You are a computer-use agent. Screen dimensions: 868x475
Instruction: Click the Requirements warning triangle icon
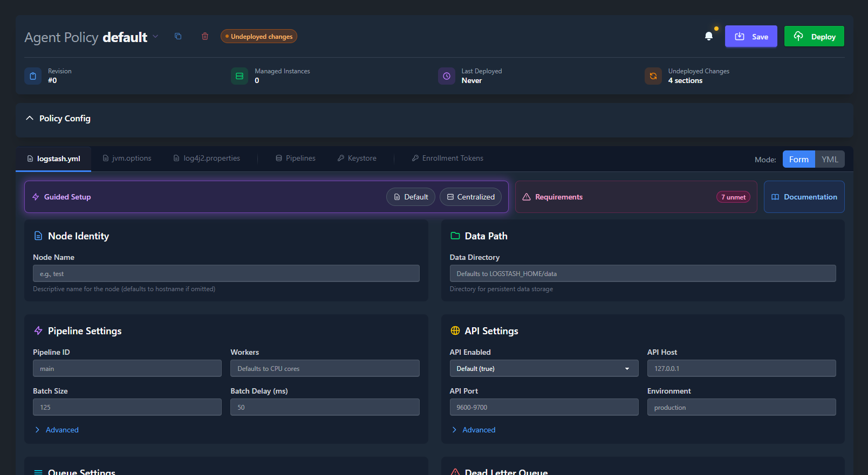tap(527, 197)
